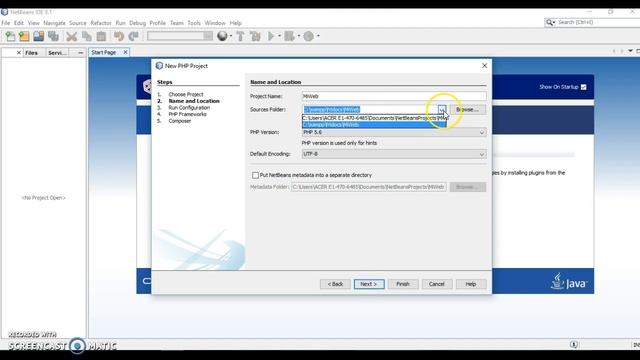The image size is (640, 360).
Task: Close the left projects tab
Action: coord(19,53)
